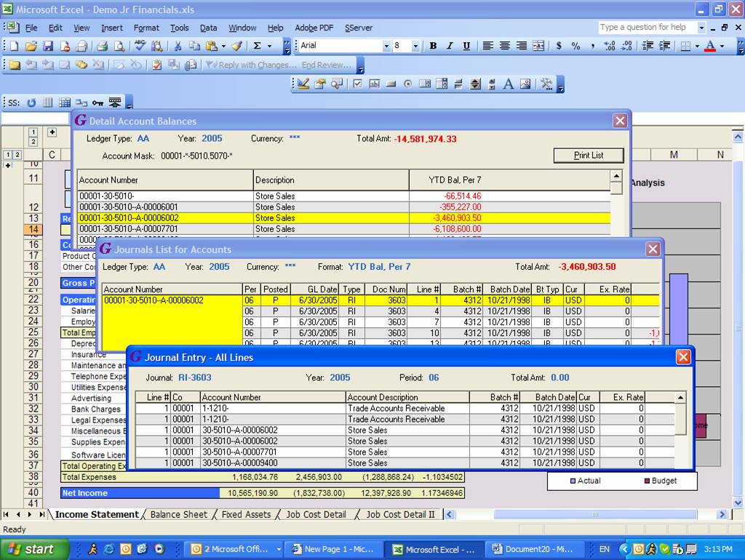The width and height of the screenshot is (745, 560).
Task: Click the Format Painter brush icon
Action: [237, 46]
